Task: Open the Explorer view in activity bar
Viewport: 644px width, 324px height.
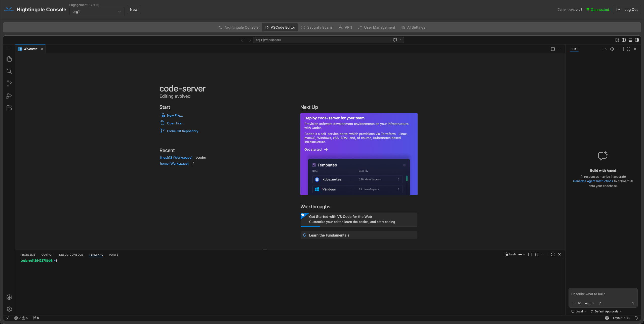Action: [x=9, y=59]
